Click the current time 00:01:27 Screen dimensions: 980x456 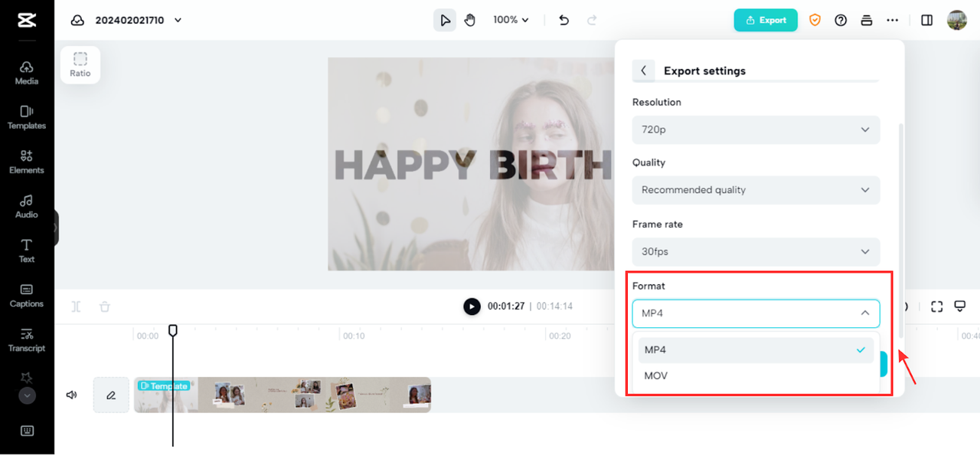pos(506,307)
